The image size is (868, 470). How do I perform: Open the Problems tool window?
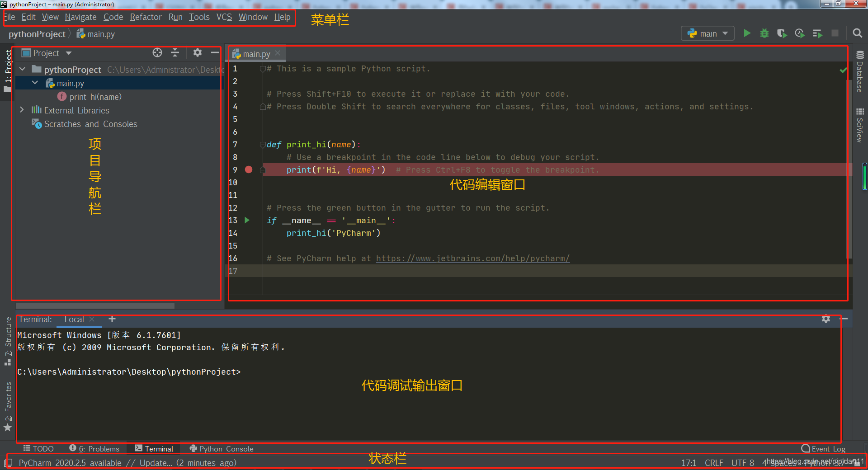pyautogui.click(x=94, y=449)
